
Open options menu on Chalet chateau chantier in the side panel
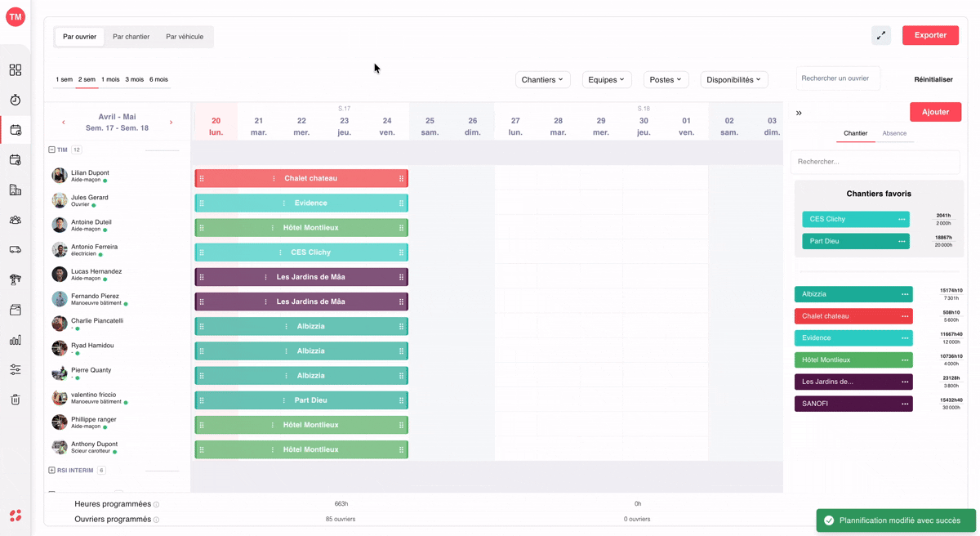(905, 316)
